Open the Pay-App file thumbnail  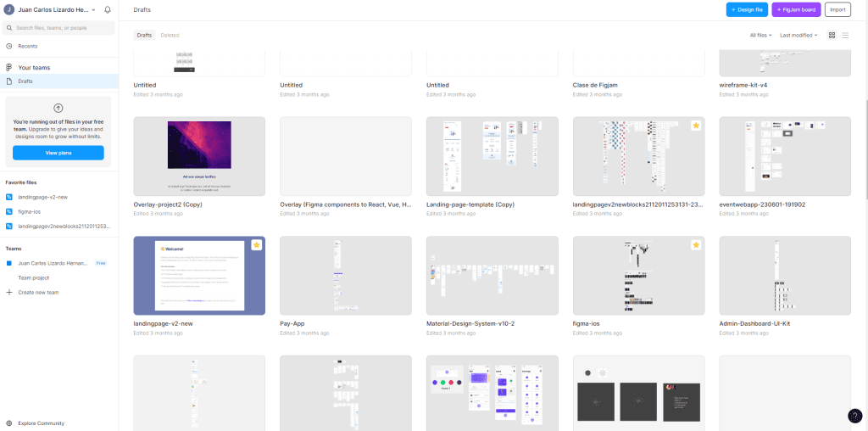point(346,276)
